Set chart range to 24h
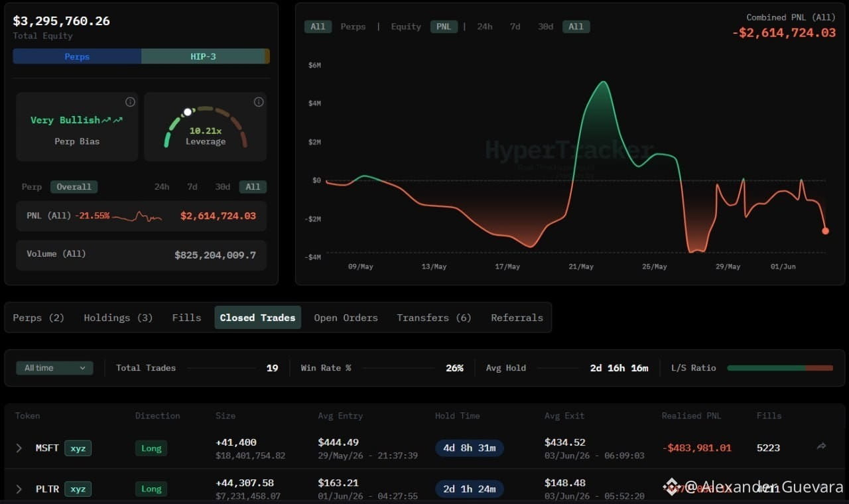The height and width of the screenshot is (504, 849). coord(485,27)
